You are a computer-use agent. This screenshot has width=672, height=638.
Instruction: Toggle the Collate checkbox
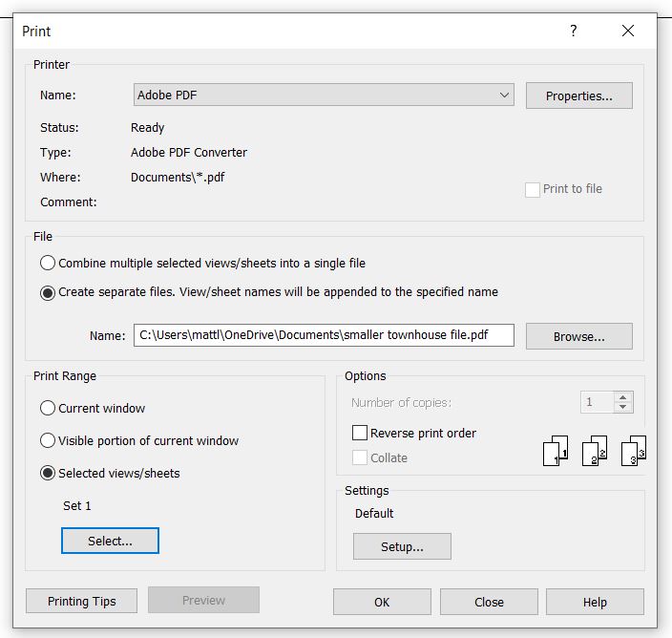pos(360,457)
